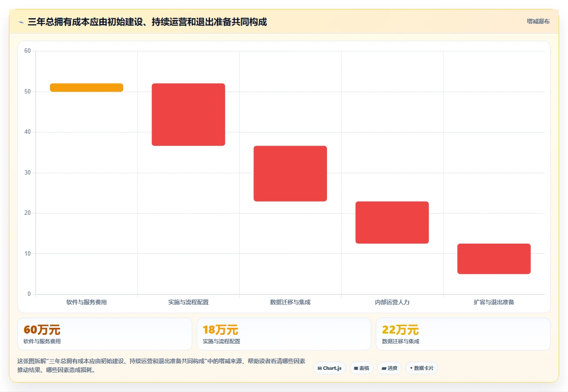
Task: Click the y-axis value 40
Action: (27, 132)
